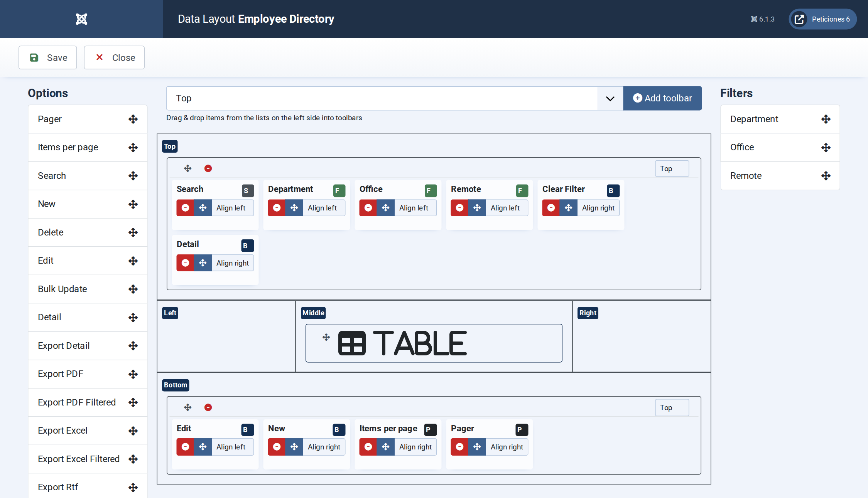Click the Left section label
Image resolution: width=868 pixels, height=498 pixels.
[x=170, y=313]
